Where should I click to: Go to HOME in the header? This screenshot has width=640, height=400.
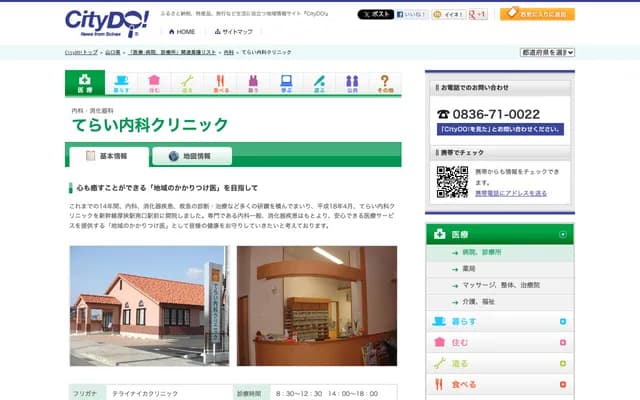pyautogui.click(x=182, y=31)
